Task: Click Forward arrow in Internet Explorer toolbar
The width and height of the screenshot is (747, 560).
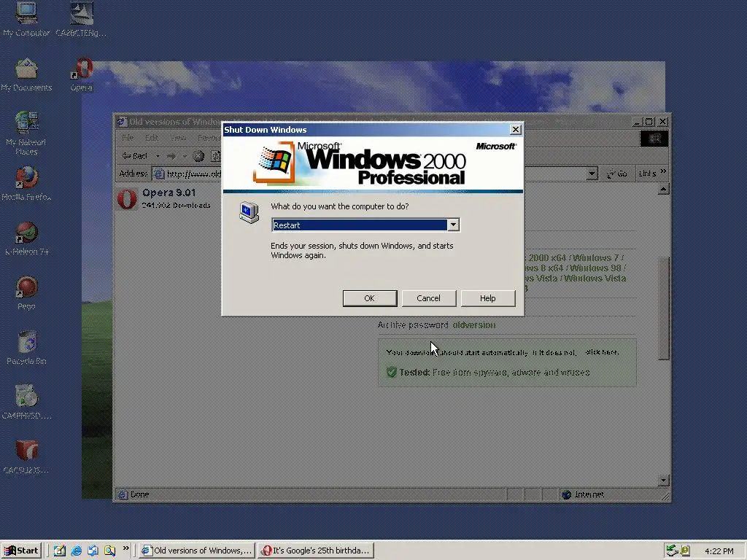Action: [x=171, y=156]
